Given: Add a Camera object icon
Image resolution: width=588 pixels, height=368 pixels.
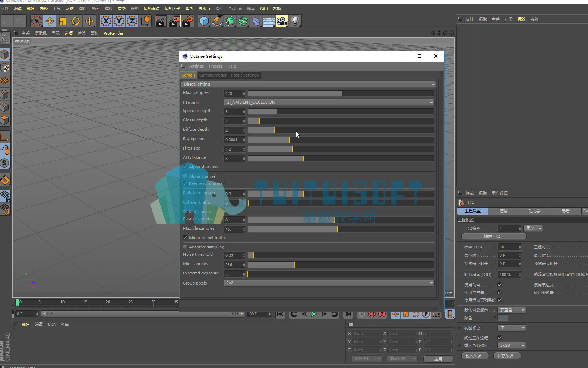Looking at the screenshot, I should 282,21.
